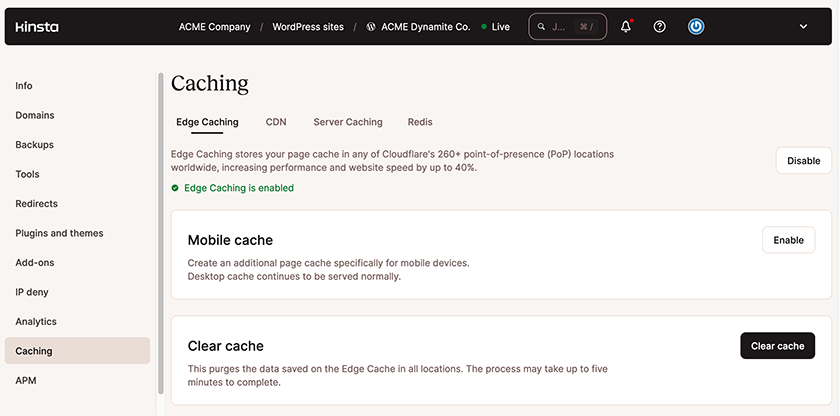Open the help question mark icon
Image resolution: width=840 pixels, height=416 pixels.
(660, 27)
